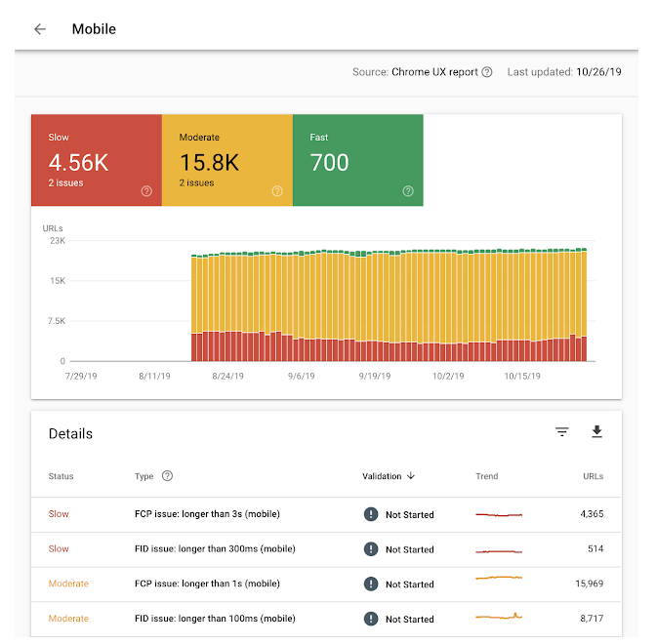Click the 9/19/19 date on chart axis
656x644 pixels.
[x=375, y=376]
